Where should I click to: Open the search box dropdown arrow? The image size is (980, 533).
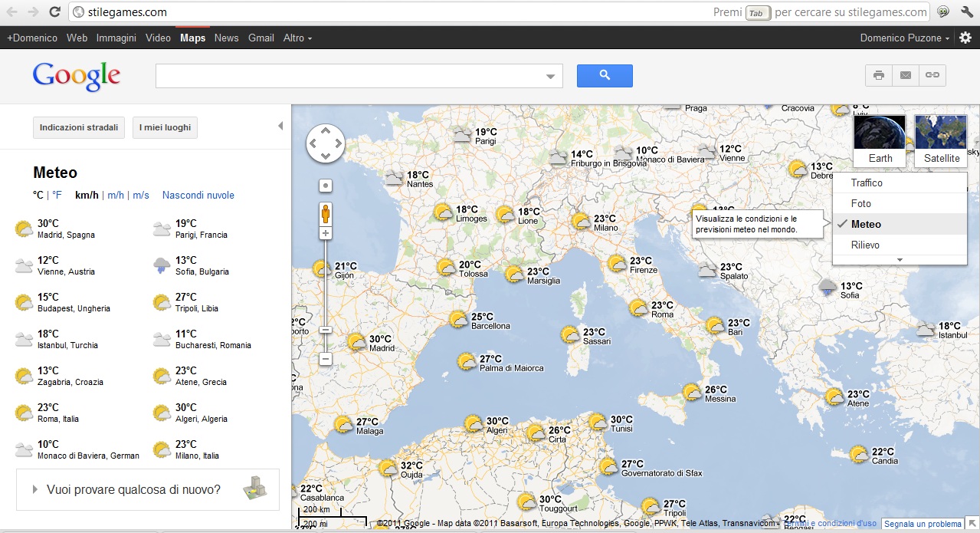pos(550,76)
